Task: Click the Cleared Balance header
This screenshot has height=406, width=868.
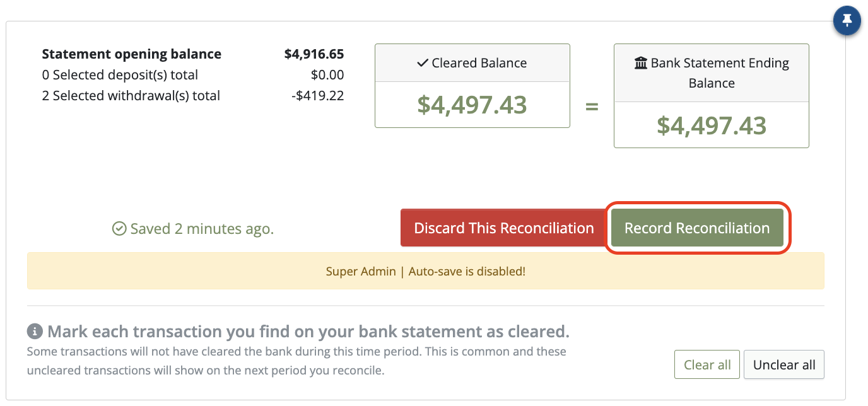Action: point(472,63)
